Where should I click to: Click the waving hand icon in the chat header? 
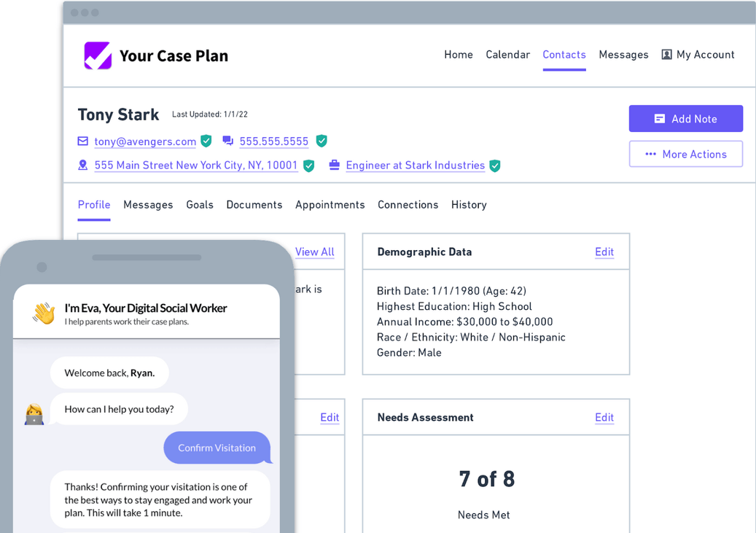coord(44,314)
